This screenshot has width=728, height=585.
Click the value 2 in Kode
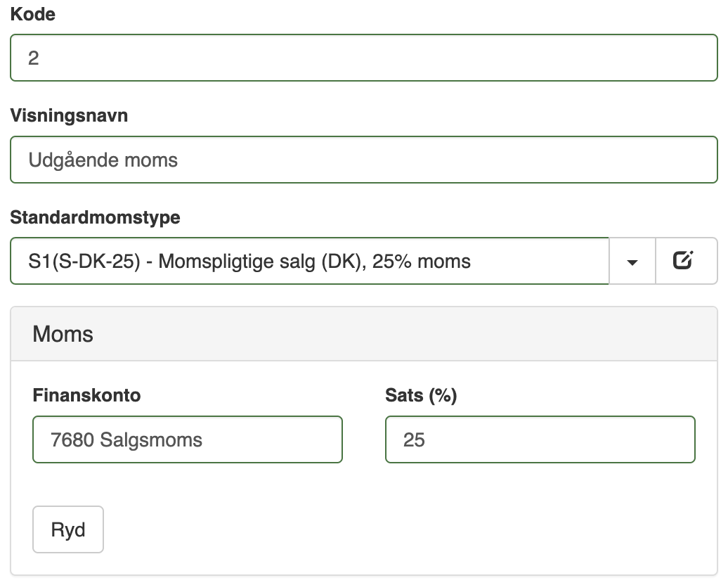pos(34,58)
